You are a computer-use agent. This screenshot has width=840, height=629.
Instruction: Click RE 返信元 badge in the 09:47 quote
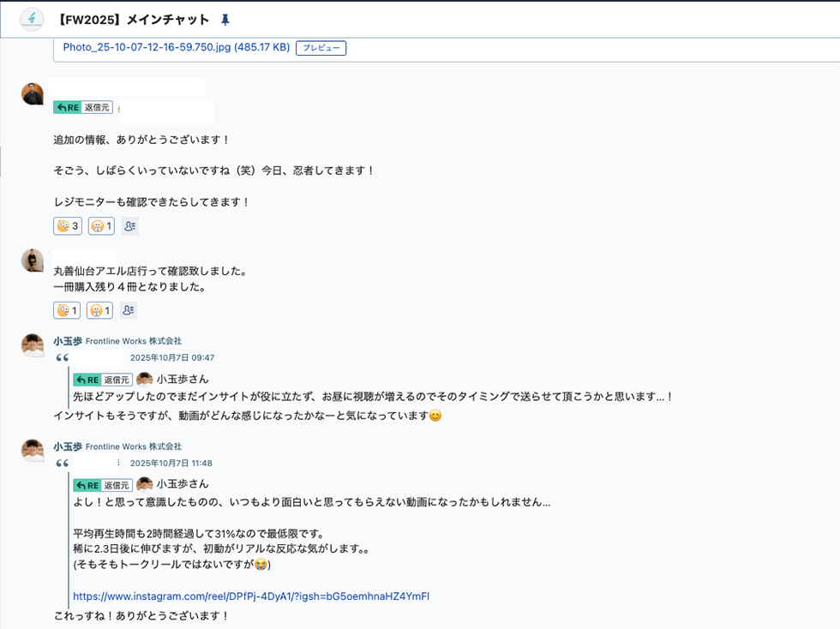coord(102,379)
